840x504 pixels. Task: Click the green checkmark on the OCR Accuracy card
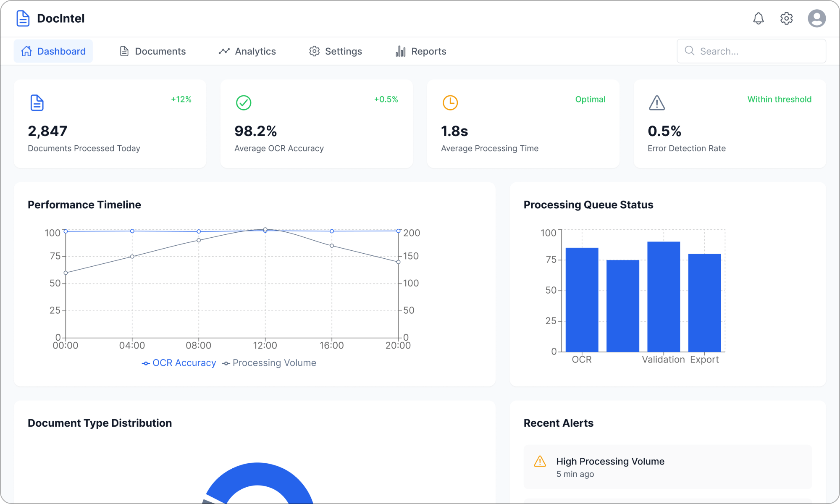pos(244,102)
